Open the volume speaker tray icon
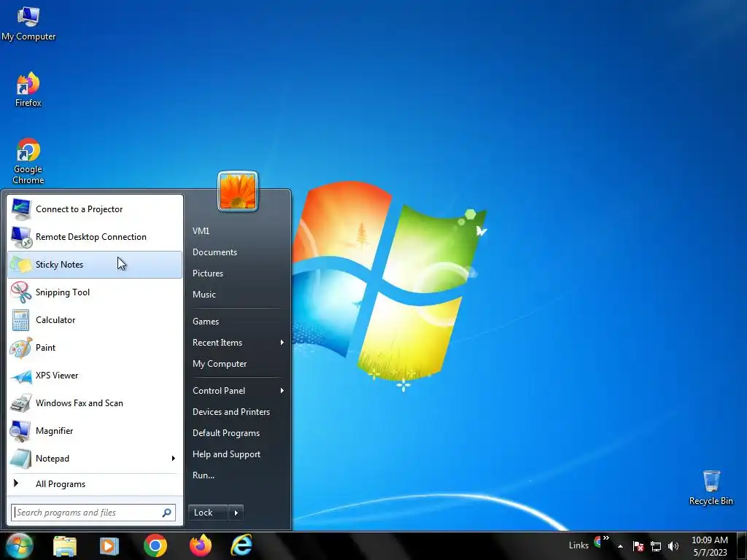 coord(673,546)
